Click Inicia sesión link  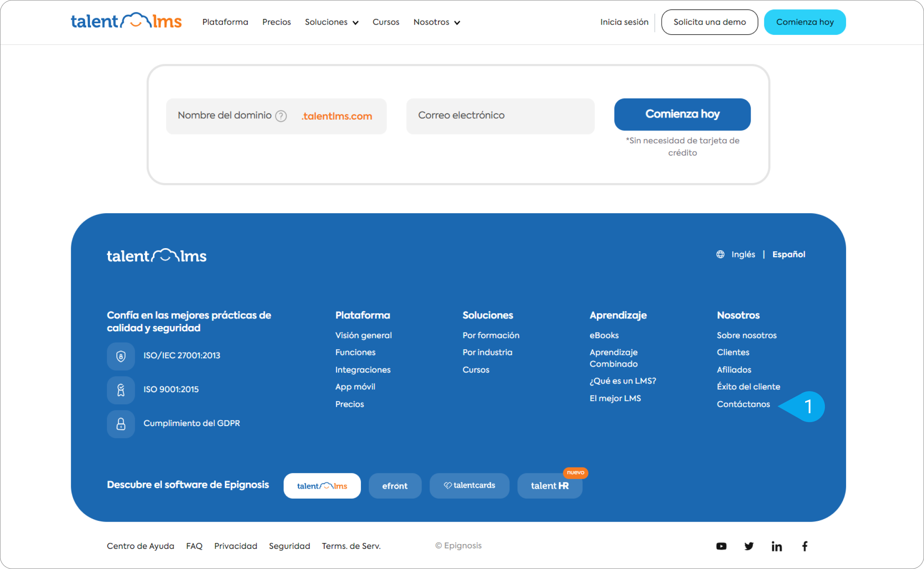tap(624, 22)
